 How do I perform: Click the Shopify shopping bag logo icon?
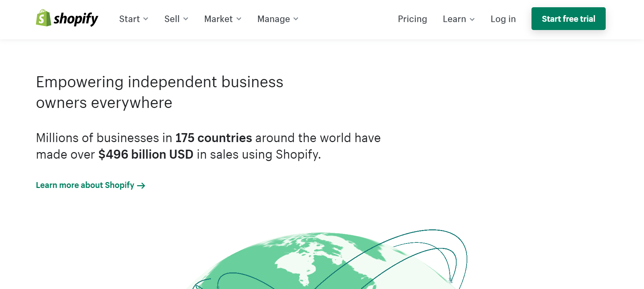[x=43, y=18]
